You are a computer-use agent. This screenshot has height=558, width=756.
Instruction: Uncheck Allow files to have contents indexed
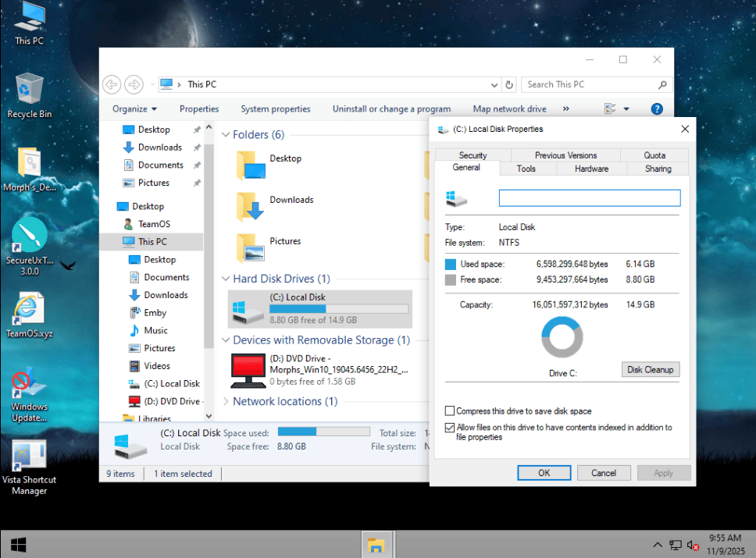(x=450, y=428)
